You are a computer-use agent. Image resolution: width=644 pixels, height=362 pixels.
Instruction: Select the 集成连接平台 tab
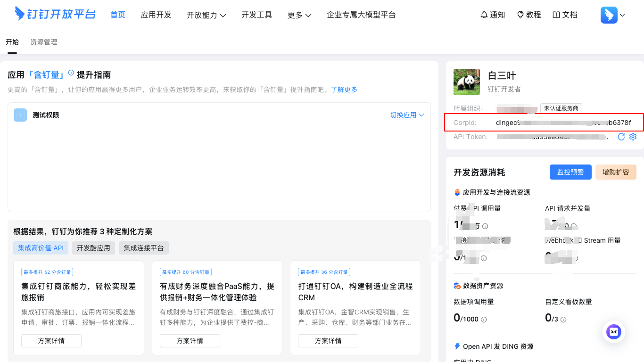click(144, 248)
